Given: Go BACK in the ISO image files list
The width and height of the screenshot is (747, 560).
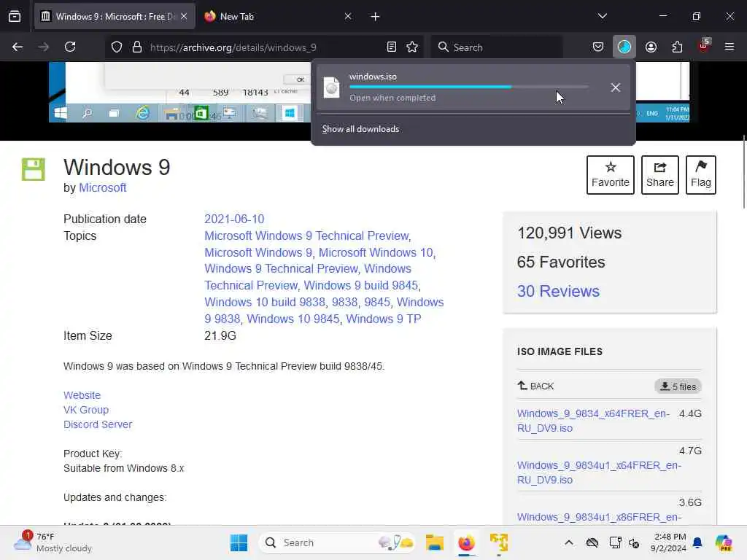Looking at the screenshot, I should coord(536,386).
